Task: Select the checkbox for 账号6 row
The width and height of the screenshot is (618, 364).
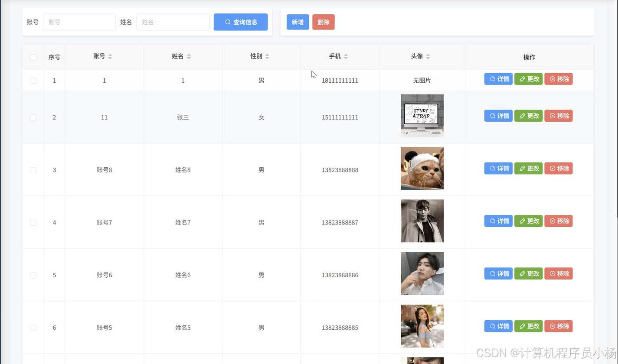Action: 33,275
